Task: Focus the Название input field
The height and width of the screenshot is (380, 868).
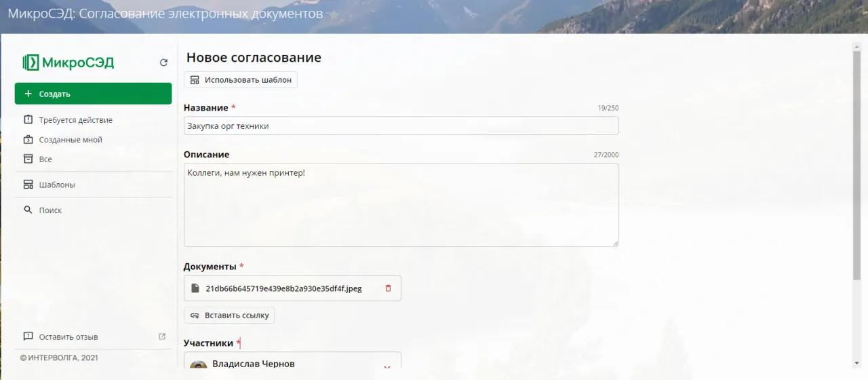Action: coord(401,126)
